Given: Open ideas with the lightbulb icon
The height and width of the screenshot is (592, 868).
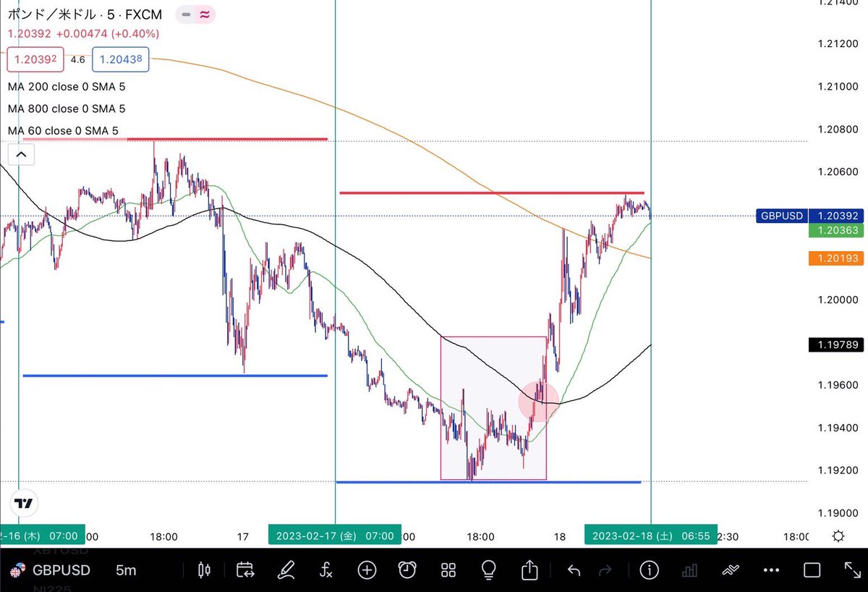Looking at the screenshot, I should 488,570.
